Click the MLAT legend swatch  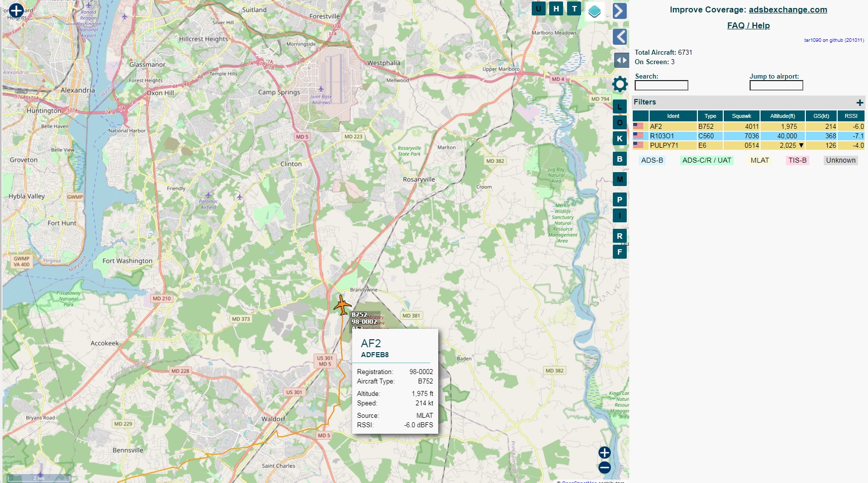pyautogui.click(x=760, y=160)
